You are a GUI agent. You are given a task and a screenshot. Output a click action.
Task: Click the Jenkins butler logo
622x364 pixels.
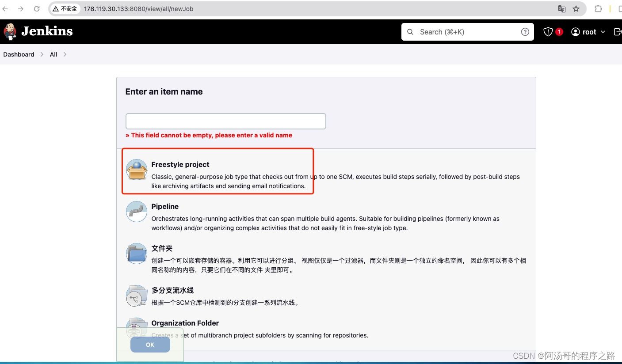point(10,31)
